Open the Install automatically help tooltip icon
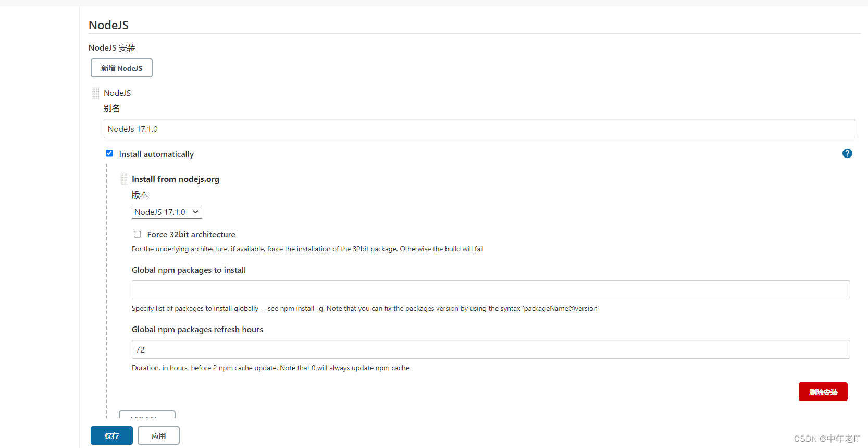Screen dimensions: 868x448 pos(847,153)
